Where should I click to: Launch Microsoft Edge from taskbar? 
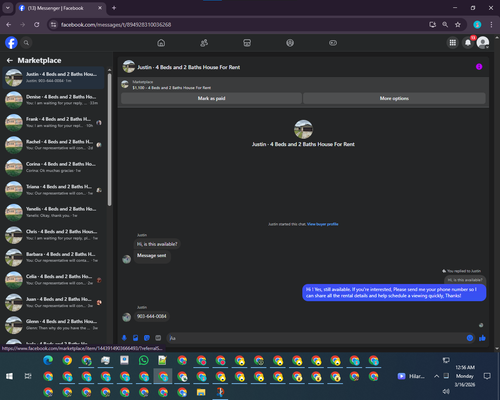(x=48, y=360)
